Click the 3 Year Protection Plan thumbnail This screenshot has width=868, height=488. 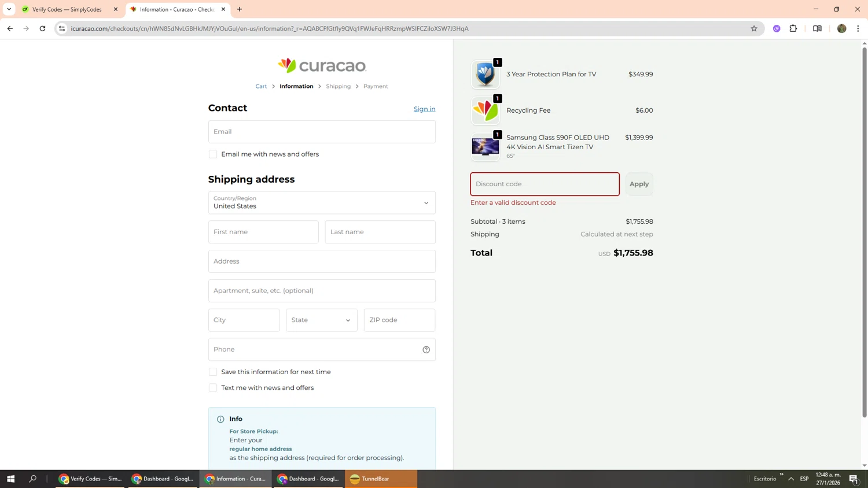coord(485,75)
